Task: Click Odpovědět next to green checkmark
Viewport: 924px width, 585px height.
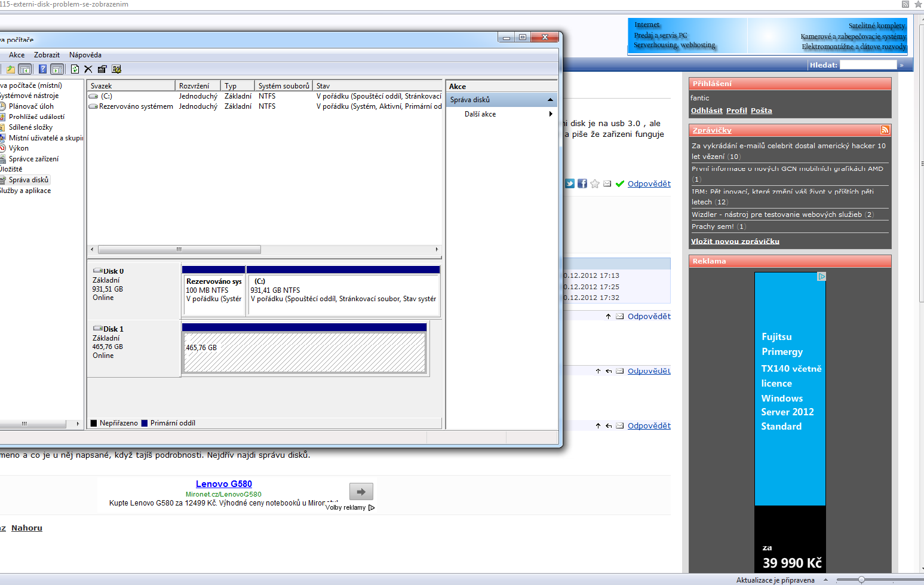Action: click(649, 183)
